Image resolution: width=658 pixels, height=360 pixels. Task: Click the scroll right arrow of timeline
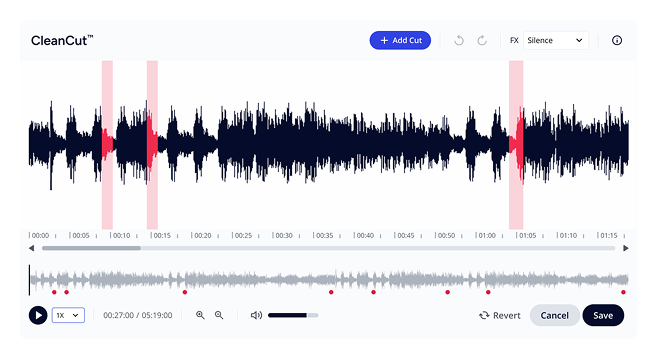626,248
